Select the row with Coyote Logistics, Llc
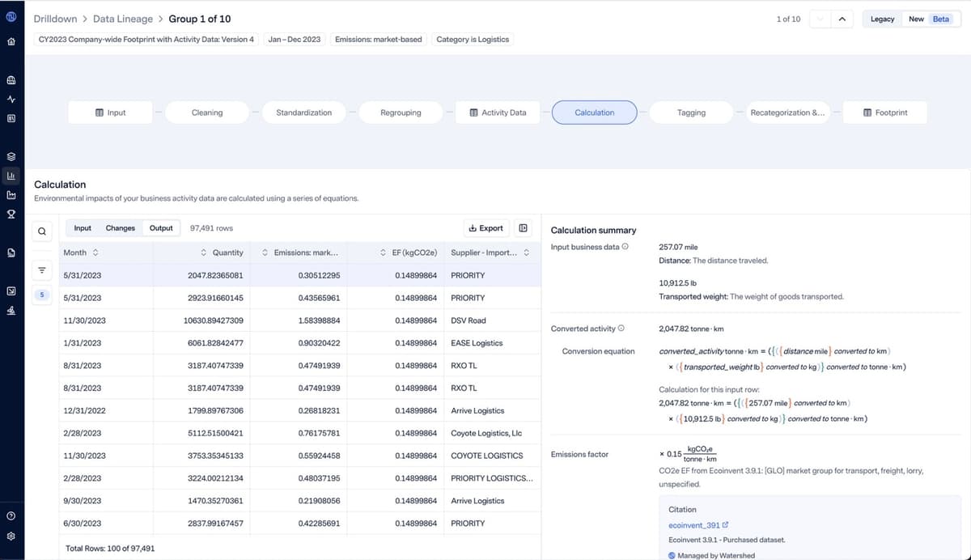 point(299,433)
